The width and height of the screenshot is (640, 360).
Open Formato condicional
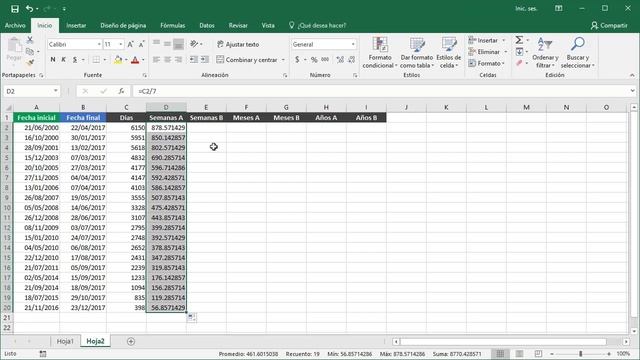pos(380,53)
